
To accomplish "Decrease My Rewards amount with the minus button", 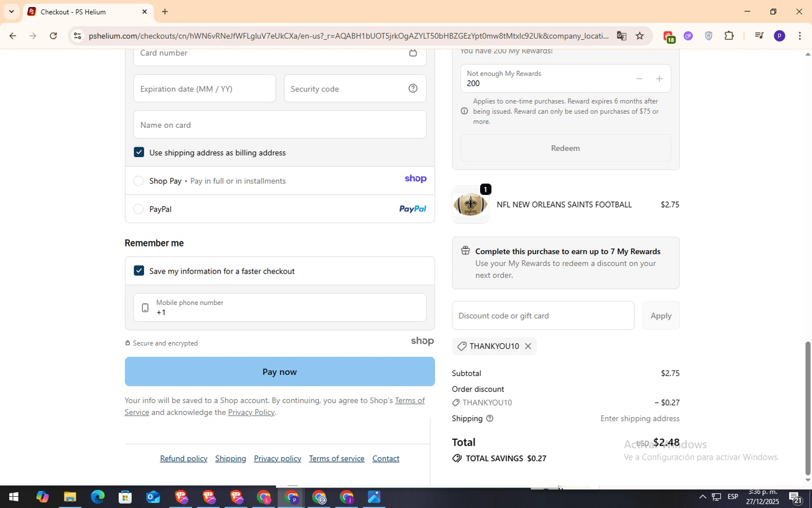I will (x=639, y=79).
